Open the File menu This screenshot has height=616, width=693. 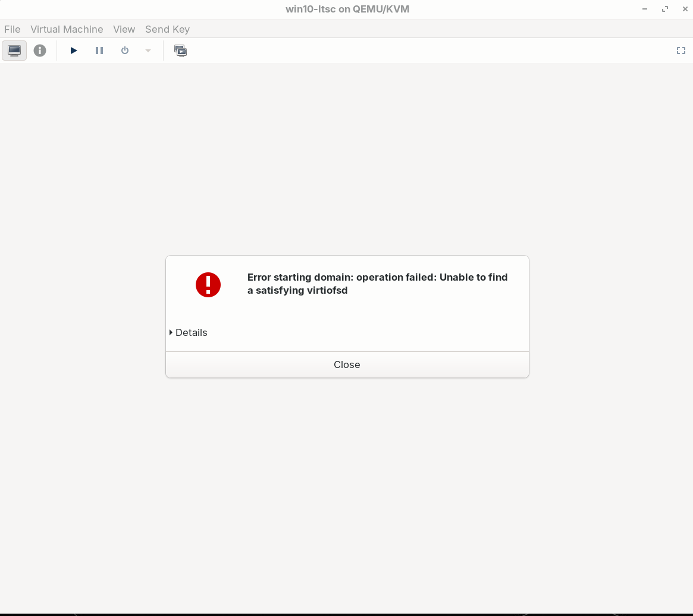click(12, 29)
